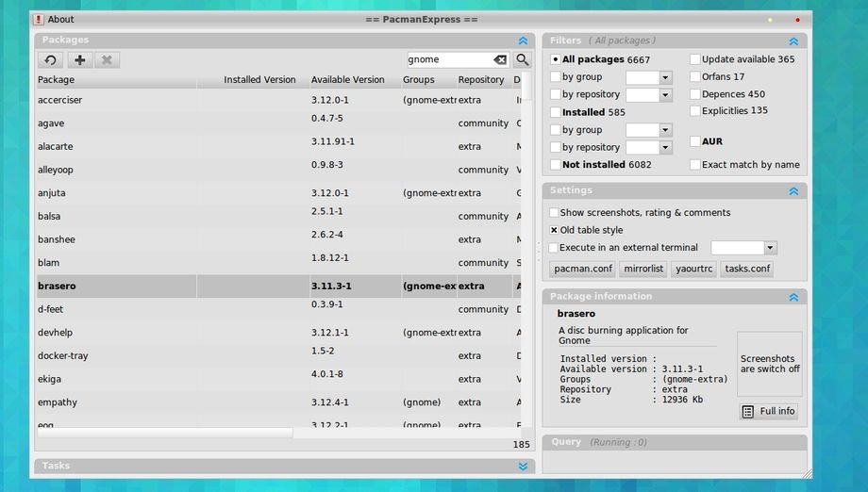Check the AUR checkbox
Screen dimensions: 868x492
click(x=695, y=141)
